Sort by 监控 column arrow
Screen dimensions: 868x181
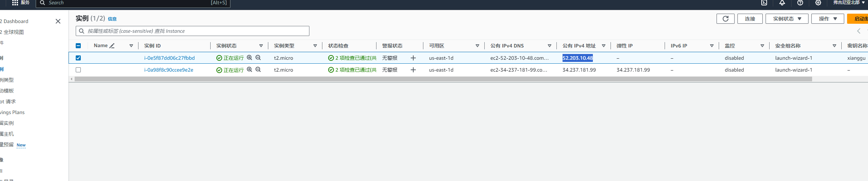762,46
